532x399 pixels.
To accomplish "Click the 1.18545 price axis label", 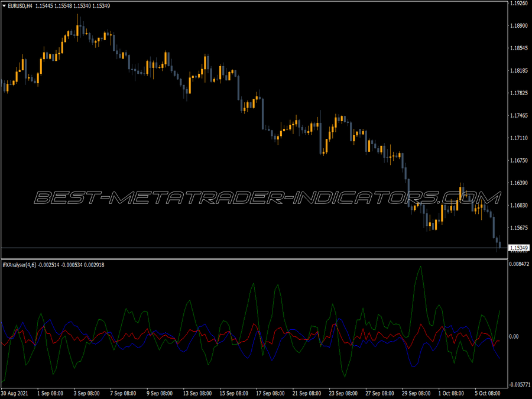I will (519, 48).
